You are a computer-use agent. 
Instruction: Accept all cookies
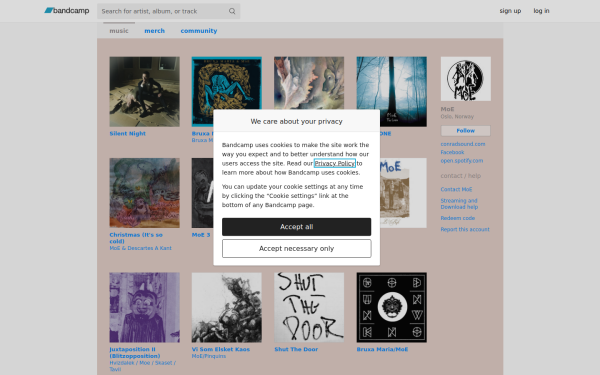point(297,227)
